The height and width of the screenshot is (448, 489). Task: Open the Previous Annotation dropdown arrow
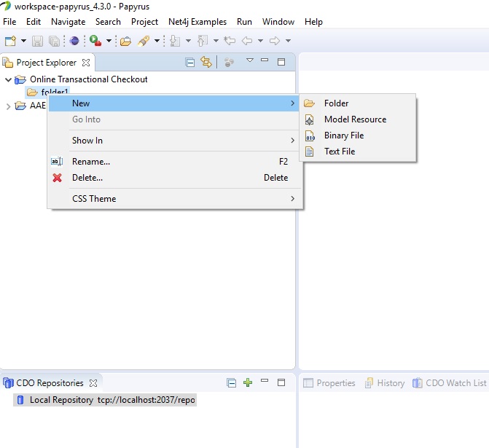pyautogui.click(x=216, y=41)
